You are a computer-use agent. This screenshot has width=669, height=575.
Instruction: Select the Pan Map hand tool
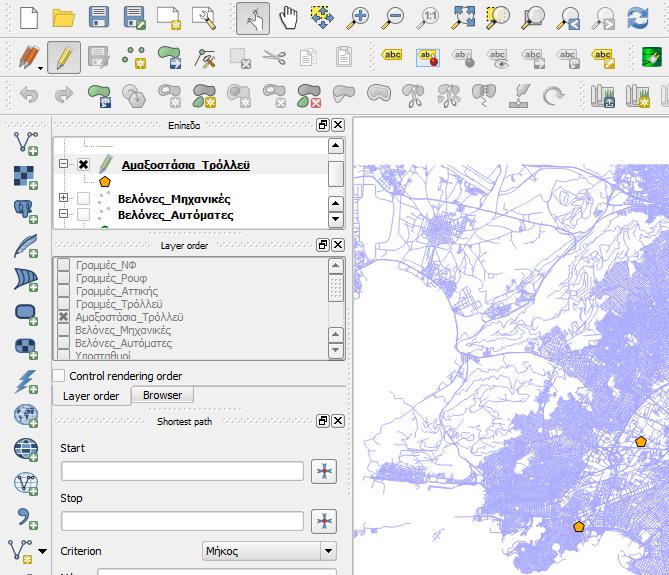288,18
